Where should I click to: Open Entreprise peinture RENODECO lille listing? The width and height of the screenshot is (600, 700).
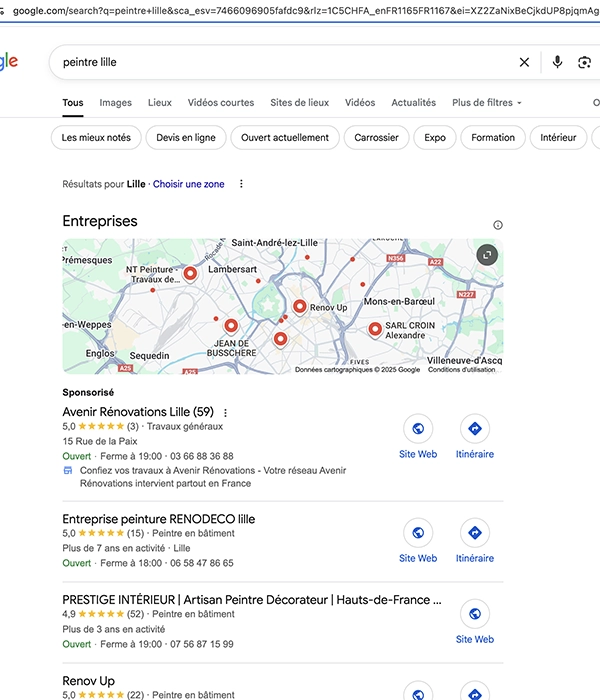158,519
